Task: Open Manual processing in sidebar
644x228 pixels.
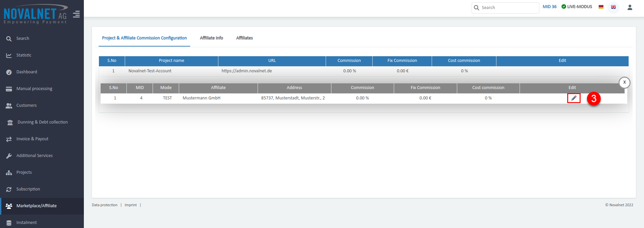Action: click(x=34, y=89)
